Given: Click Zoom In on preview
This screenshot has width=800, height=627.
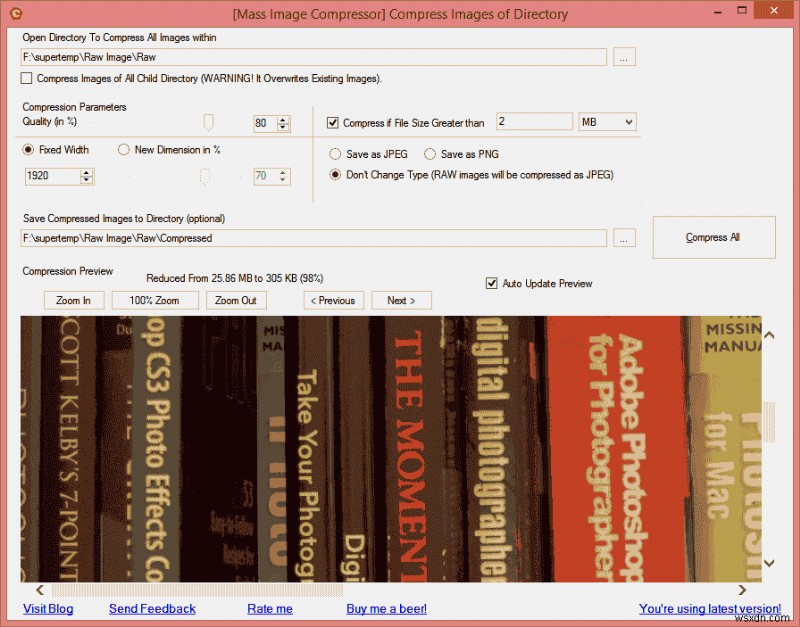Looking at the screenshot, I should [74, 300].
